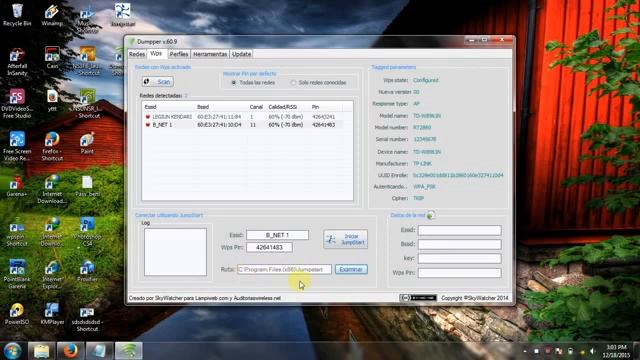Open the Photoshop CS4 desktop shortcut

87,232
